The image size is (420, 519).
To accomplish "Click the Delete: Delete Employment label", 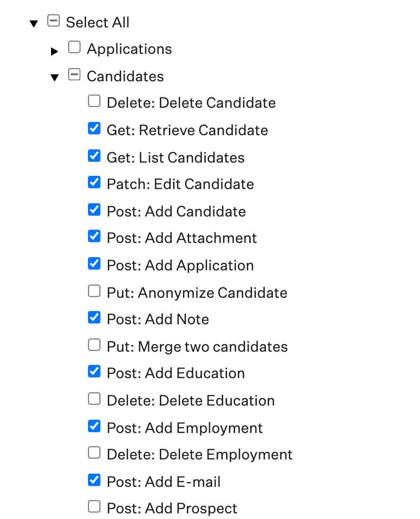I will (x=200, y=455).
